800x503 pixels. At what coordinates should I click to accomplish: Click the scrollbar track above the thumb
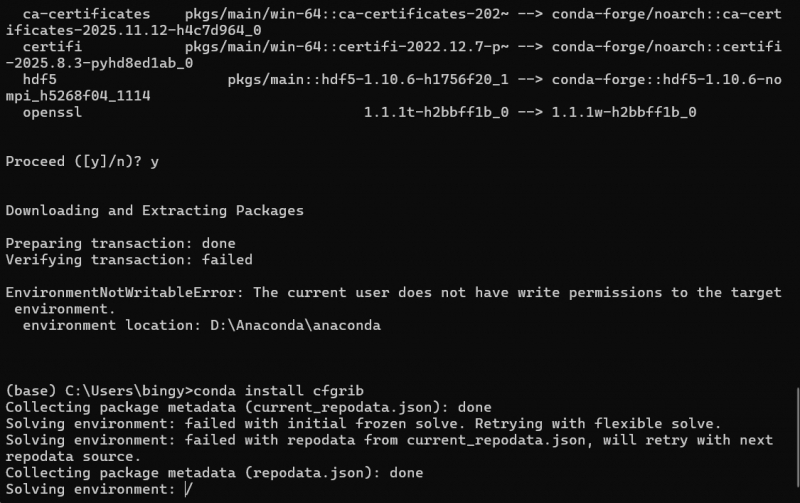click(796, 200)
